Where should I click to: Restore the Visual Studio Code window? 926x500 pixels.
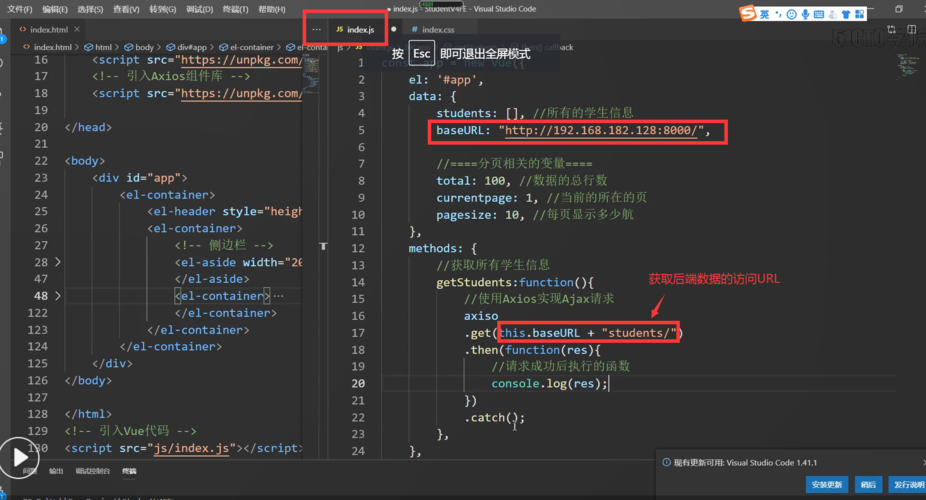[899, 9]
